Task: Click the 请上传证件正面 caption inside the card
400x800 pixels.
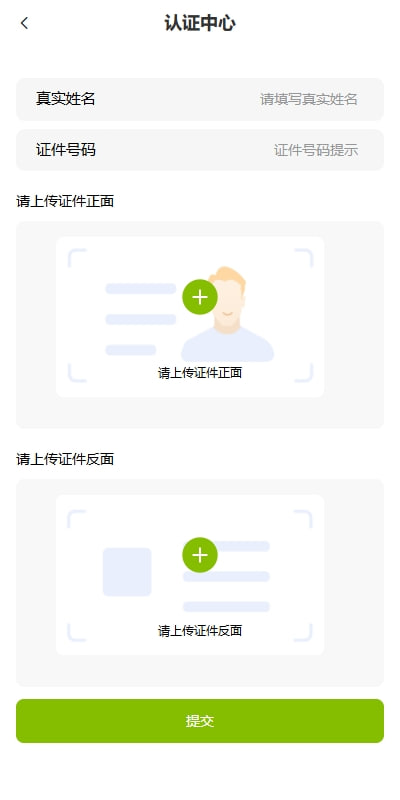Action: tap(200, 373)
